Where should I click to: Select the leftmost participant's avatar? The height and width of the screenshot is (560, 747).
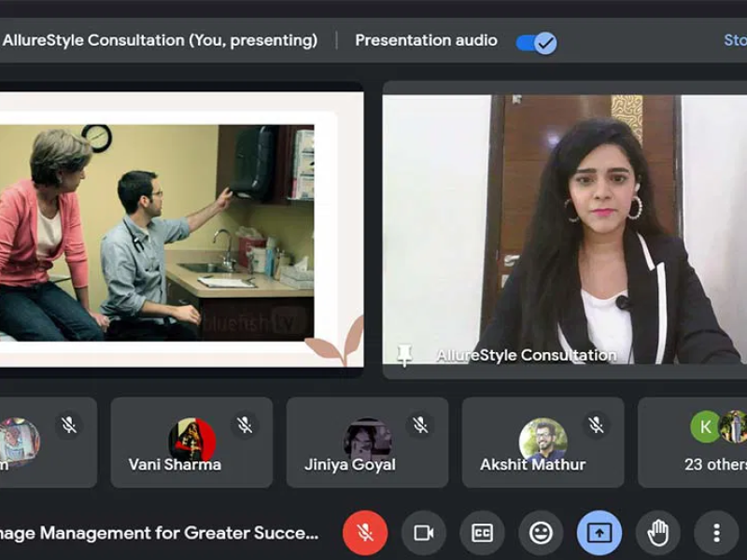(x=19, y=441)
